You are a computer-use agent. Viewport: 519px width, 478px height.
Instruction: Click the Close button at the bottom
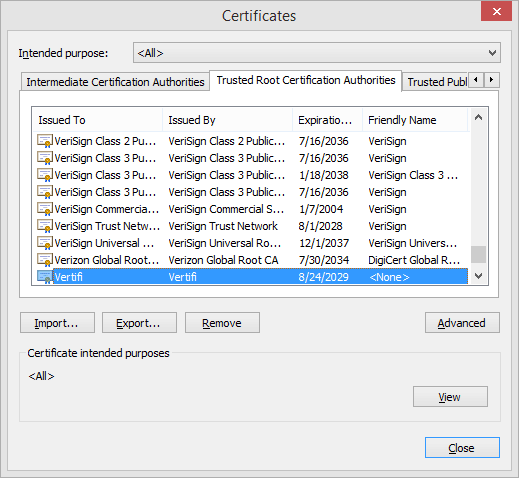point(462,448)
